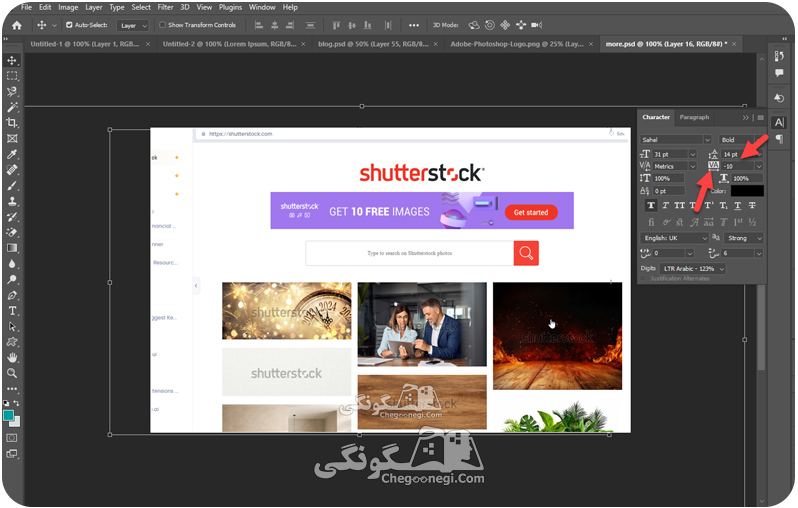798x508 pixels.
Task: Open the options bar three-dots more menu
Action: click(414, 25)
